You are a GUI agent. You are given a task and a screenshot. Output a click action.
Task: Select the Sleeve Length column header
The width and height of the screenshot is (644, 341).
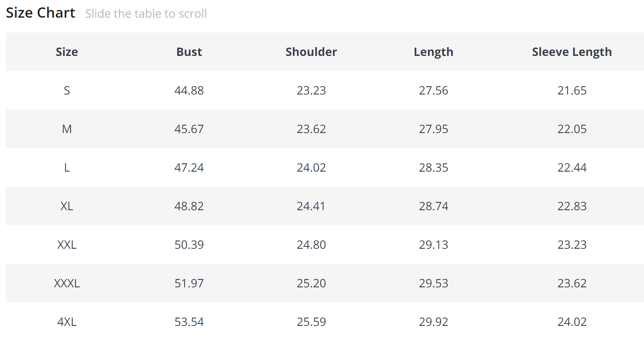point(572,52)
